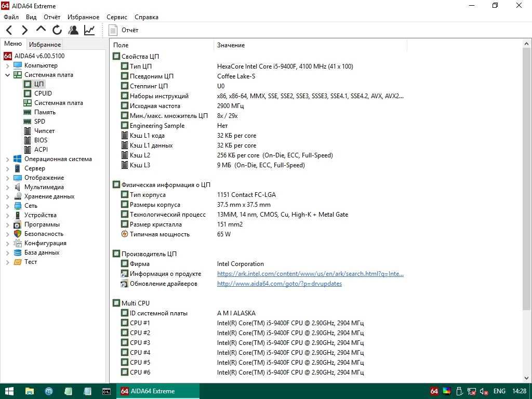Screen dimensions: 532x399
Task: Open the Windows Start menu
Action: (9, 391)
